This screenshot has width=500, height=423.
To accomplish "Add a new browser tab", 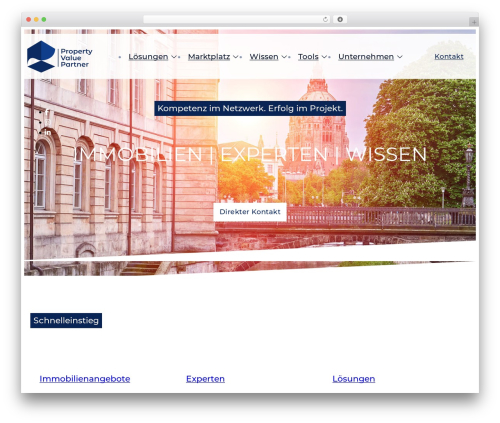I will pyautogui.click(x=474, y=22).
